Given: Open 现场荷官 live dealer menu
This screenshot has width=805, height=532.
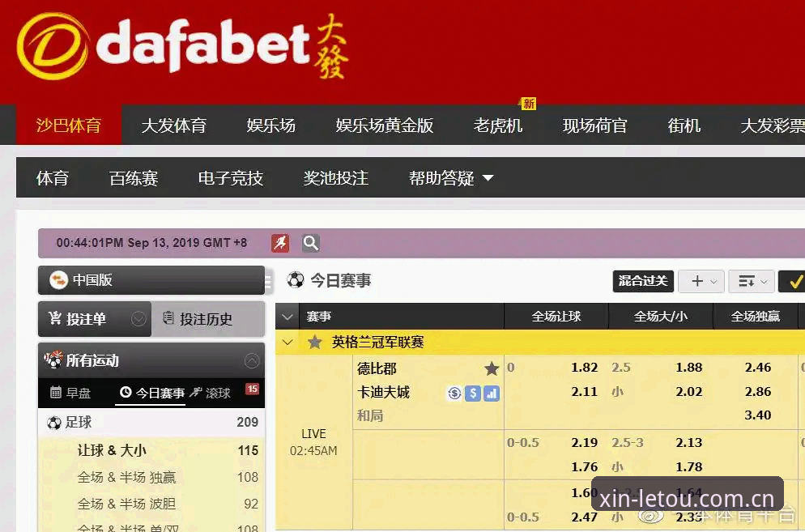Looking at the screenshot, I should [x=594, y=126].
